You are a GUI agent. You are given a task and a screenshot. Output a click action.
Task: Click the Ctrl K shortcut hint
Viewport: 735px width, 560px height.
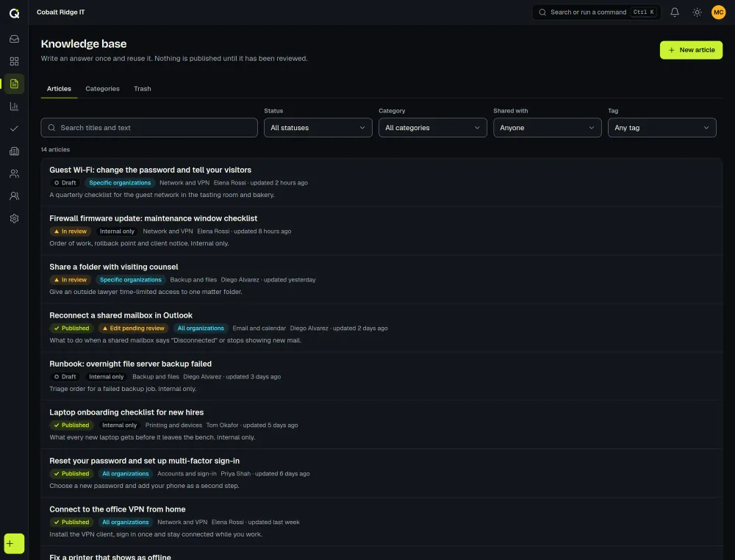644,12
